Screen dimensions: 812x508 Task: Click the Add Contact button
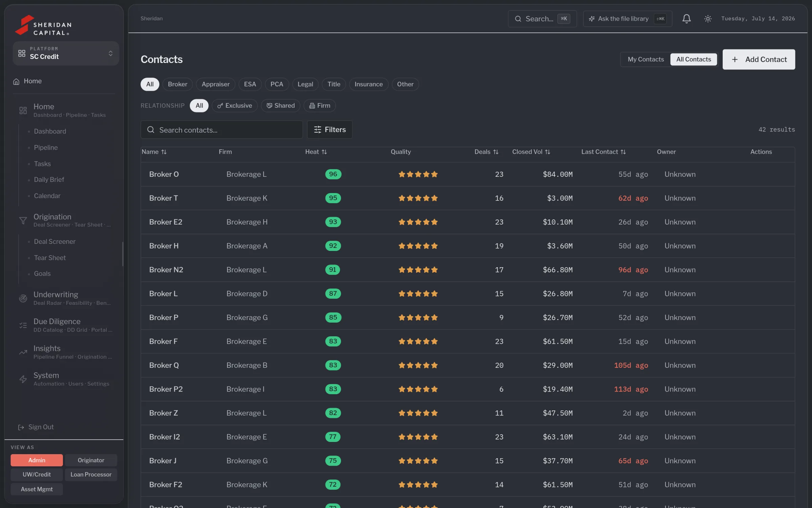[759, 59]
